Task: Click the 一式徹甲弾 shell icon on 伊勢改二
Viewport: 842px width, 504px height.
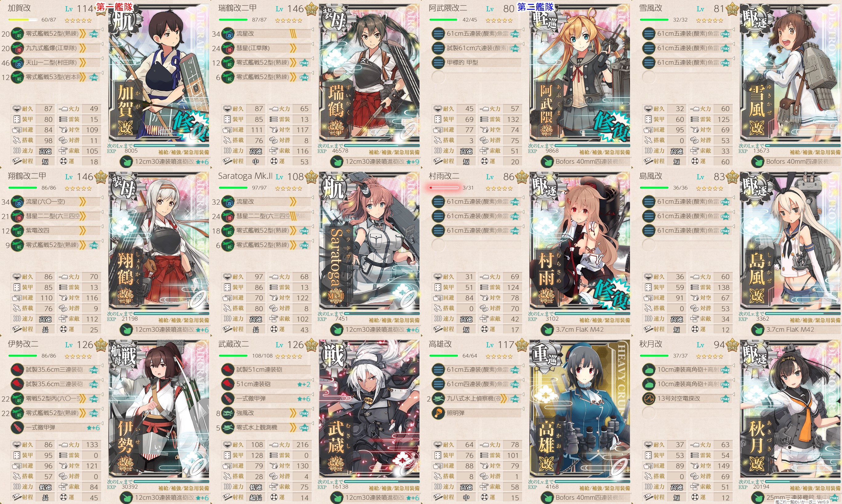Action: tap(17, 428)
